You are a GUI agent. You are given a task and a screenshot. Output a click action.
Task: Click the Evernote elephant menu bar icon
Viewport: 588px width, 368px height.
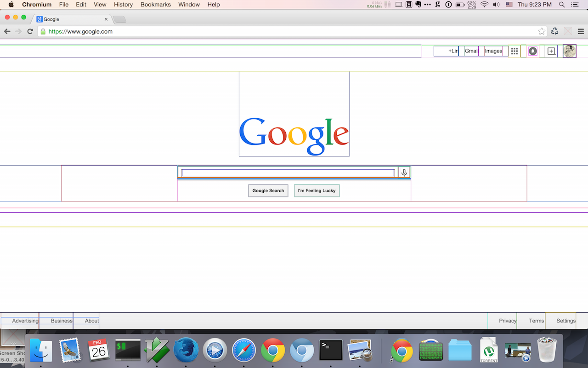(418, 5)
